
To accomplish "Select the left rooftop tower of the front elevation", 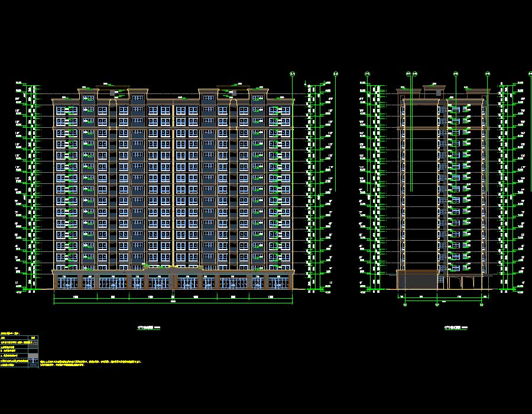I will pyautogui.click(x=112, y=92).
